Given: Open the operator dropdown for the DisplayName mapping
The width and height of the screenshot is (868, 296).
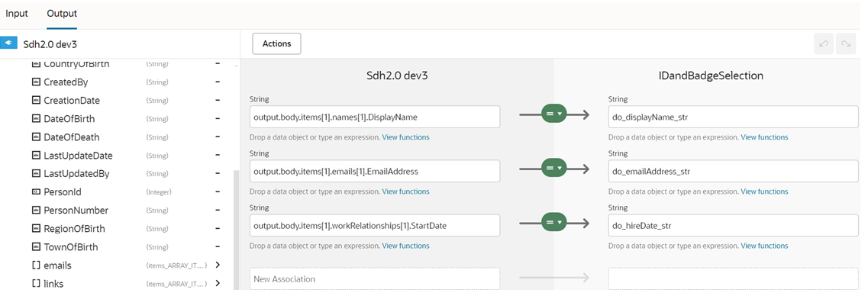Looking at the screenshot, I should click(553, 114).
